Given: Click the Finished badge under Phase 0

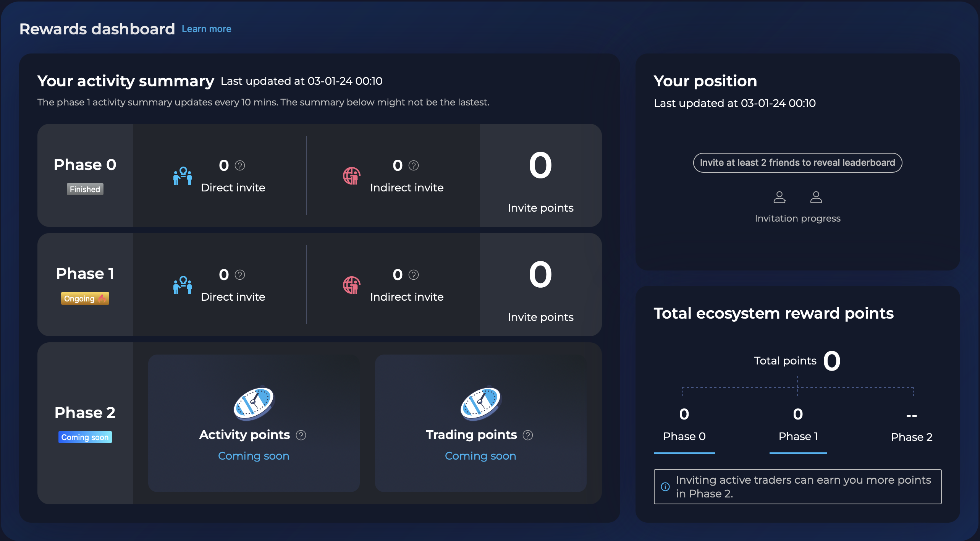Looking at the screenshot, I should [x=85, y=189].
